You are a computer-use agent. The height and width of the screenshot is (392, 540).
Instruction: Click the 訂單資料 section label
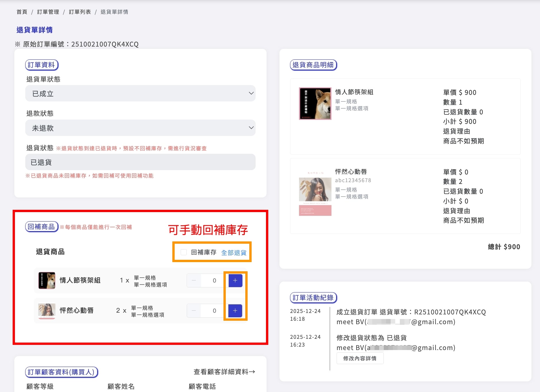[42, 65]
